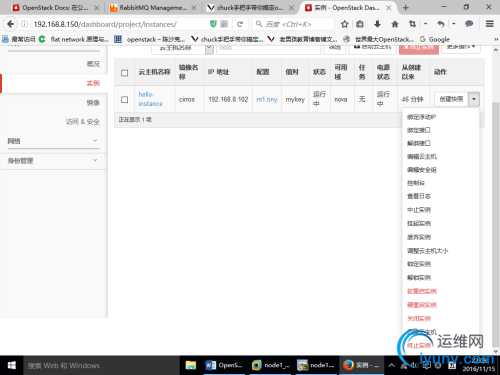Click the Windows taskbar search box

tap(101, 365)
